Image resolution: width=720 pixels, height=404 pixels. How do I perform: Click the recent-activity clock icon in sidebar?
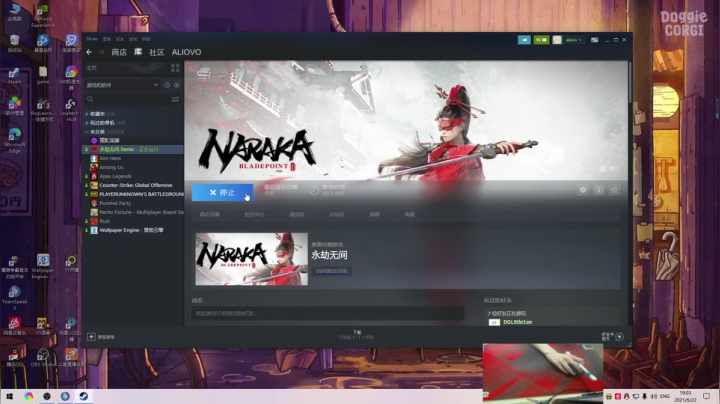click(167, 85)
